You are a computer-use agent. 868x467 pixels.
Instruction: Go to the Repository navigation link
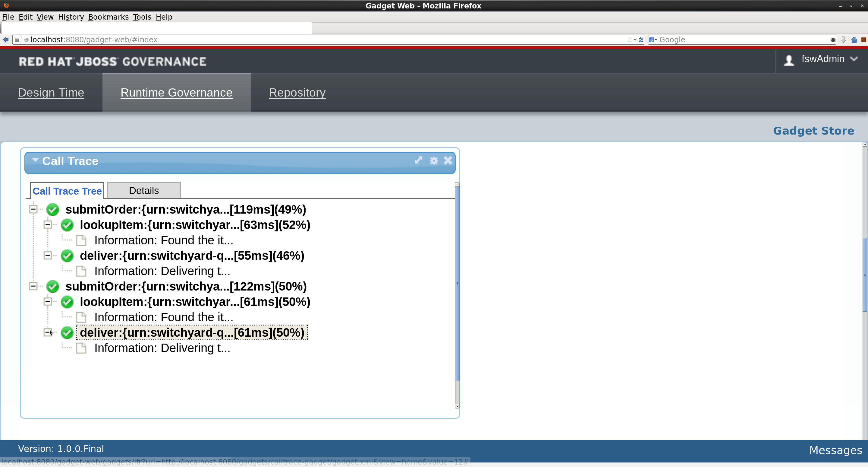coord(297,93)
